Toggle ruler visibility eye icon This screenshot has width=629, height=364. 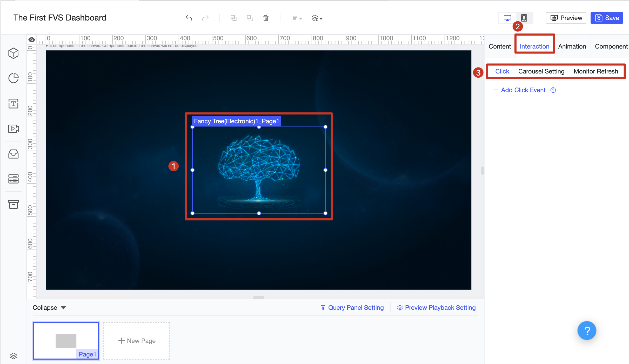click(x=32, y=40)
